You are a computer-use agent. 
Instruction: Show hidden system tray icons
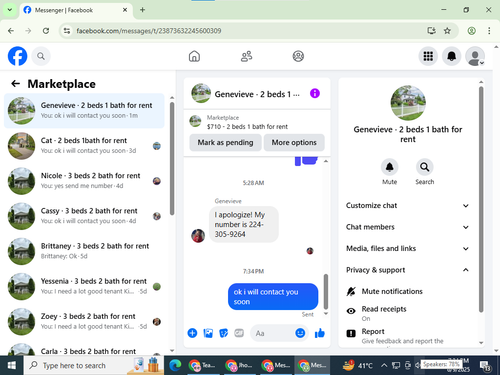click(x=384, y=365)
